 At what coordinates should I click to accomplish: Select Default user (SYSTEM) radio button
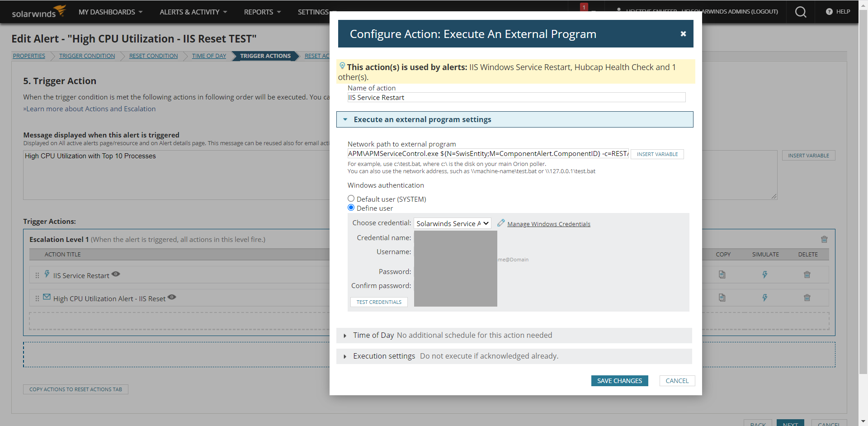coord(351,199)
